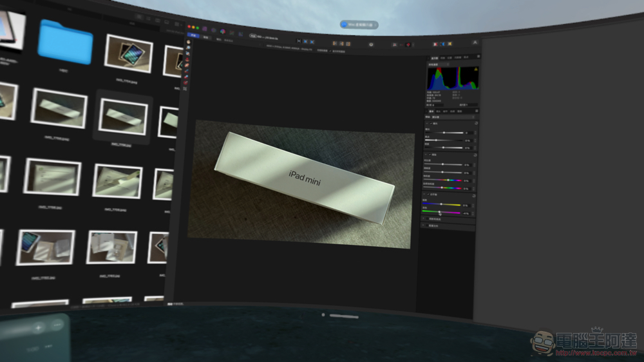Select the colorful iPad screen thumbnail

coord(129,53)
